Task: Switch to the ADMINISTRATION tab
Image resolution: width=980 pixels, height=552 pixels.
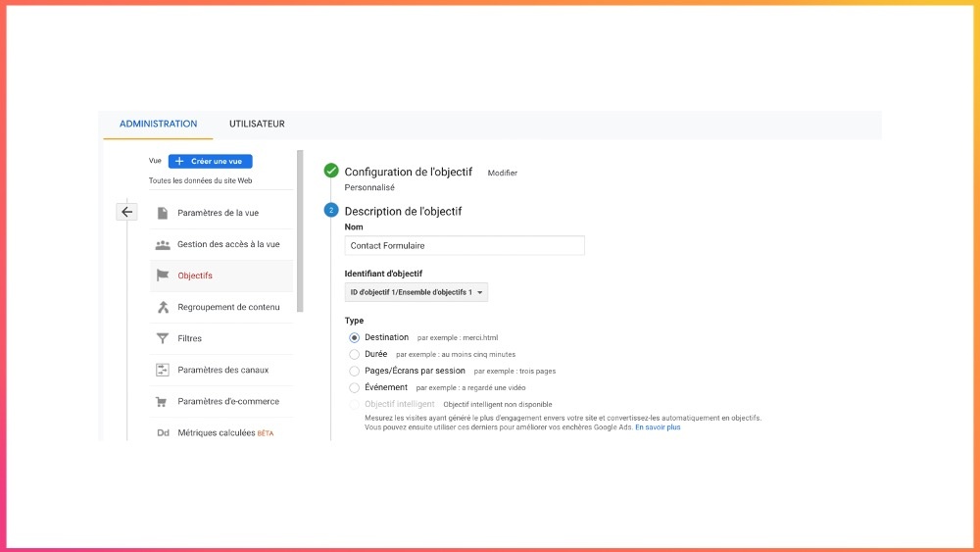Action: [x=158, y=124]
